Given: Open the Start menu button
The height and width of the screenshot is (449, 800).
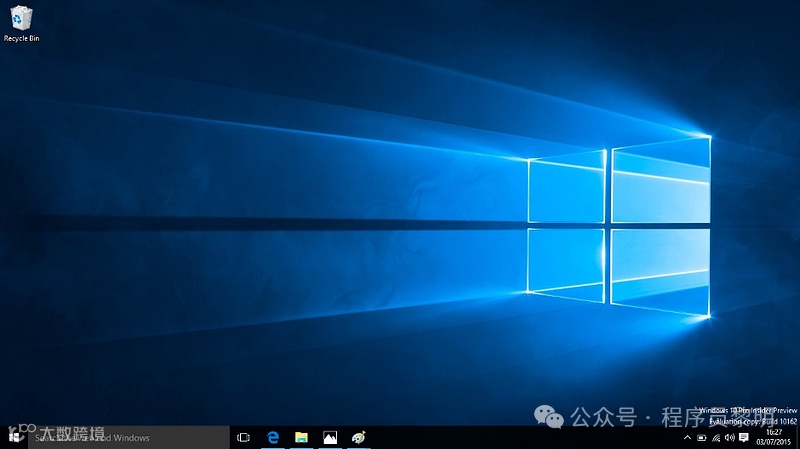Looking at the screenshot, I should tap(14, 438).
